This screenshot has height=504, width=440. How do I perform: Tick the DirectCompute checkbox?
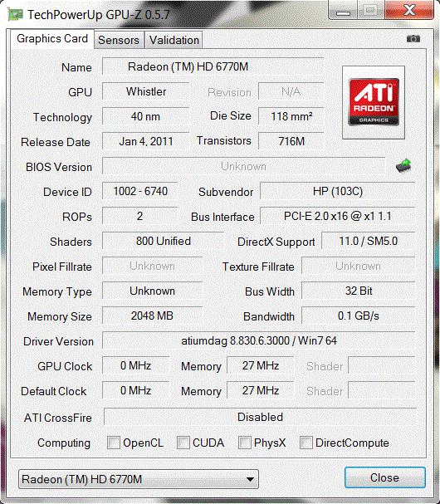[x=306, y=443]
